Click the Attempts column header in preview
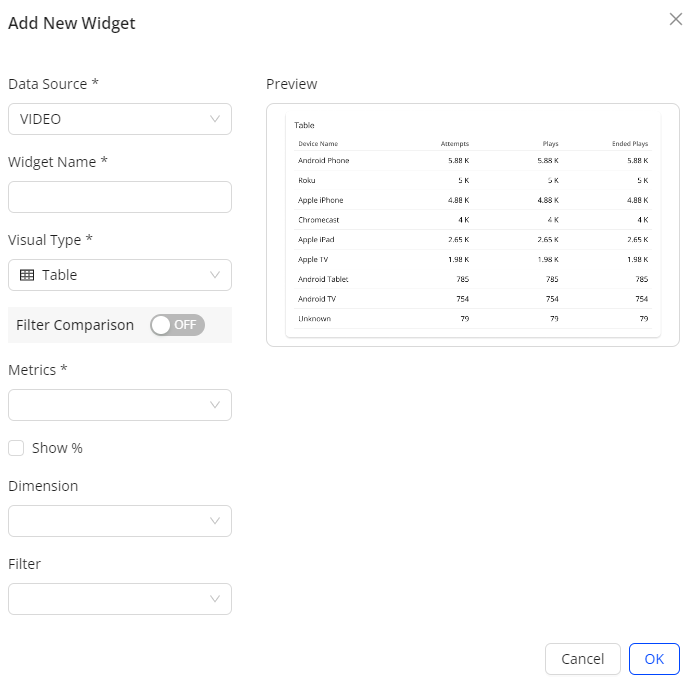 pos(455,144)
